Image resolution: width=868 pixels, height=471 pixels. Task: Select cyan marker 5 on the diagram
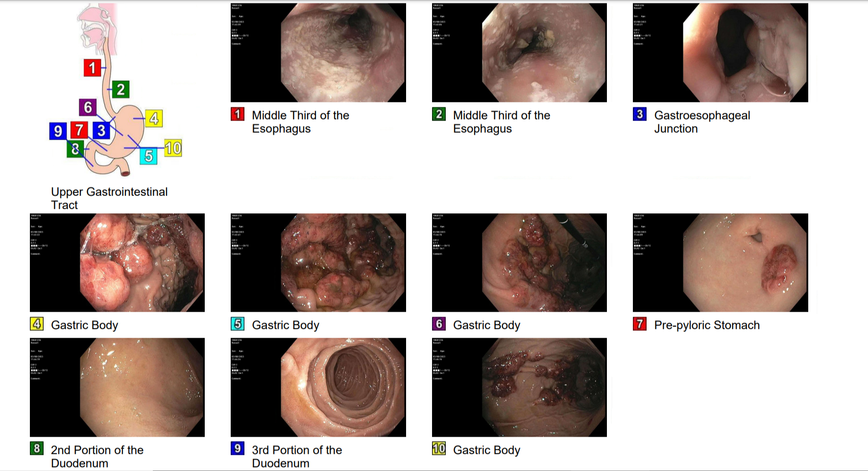[x=148, y=156]
